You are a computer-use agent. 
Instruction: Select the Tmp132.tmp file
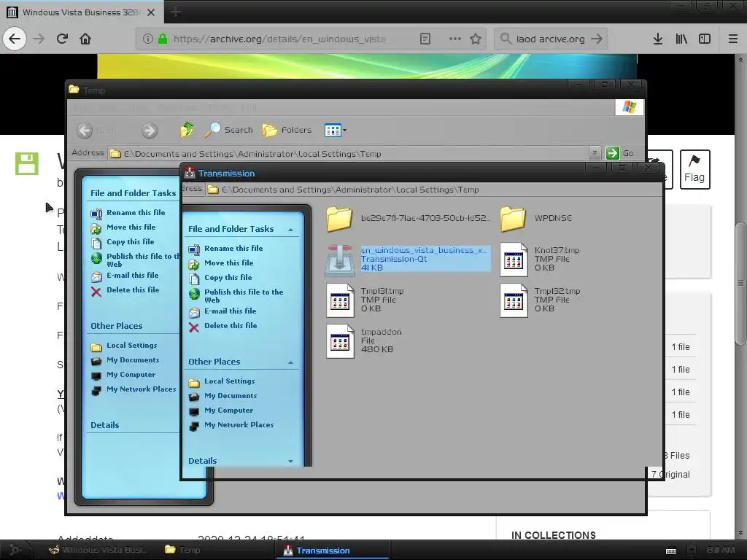(540, 300)
